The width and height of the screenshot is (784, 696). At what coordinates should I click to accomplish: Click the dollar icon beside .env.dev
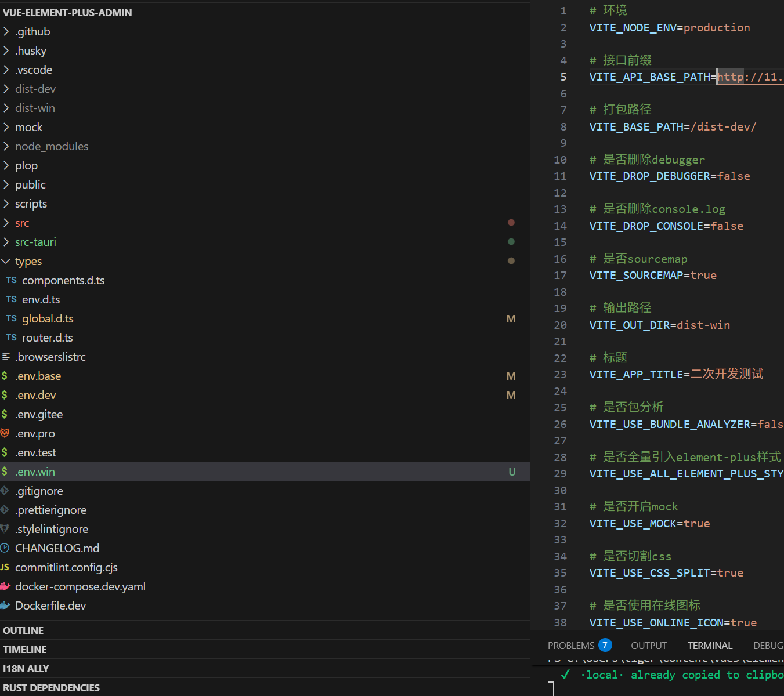pos(5,395)
